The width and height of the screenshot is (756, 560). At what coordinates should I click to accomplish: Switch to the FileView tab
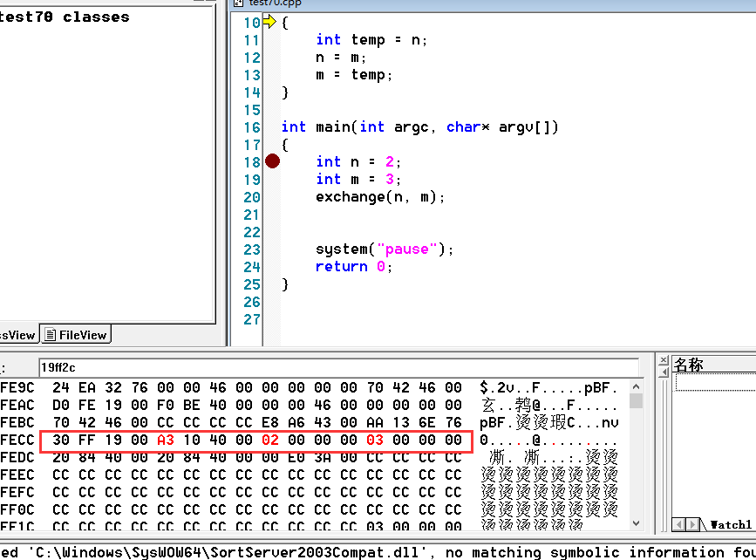tap(75, 334)
